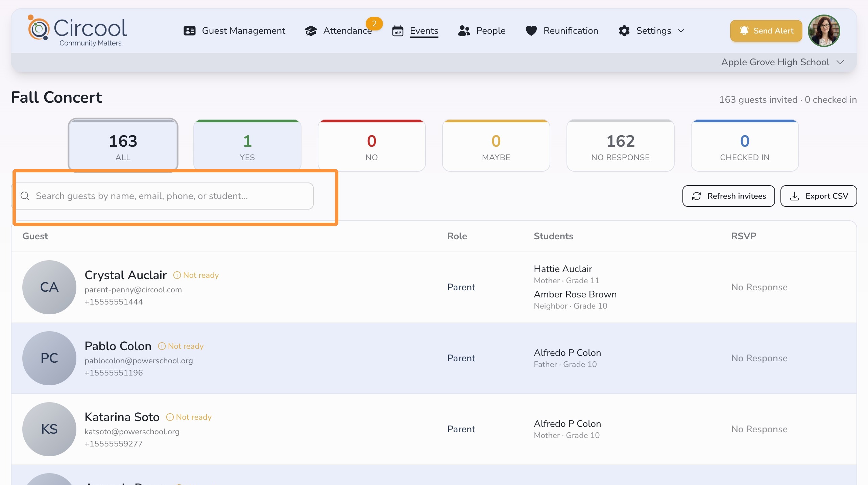Navigate to People
The width and height of the screenshot is (868, 485).
pos(482,31)
